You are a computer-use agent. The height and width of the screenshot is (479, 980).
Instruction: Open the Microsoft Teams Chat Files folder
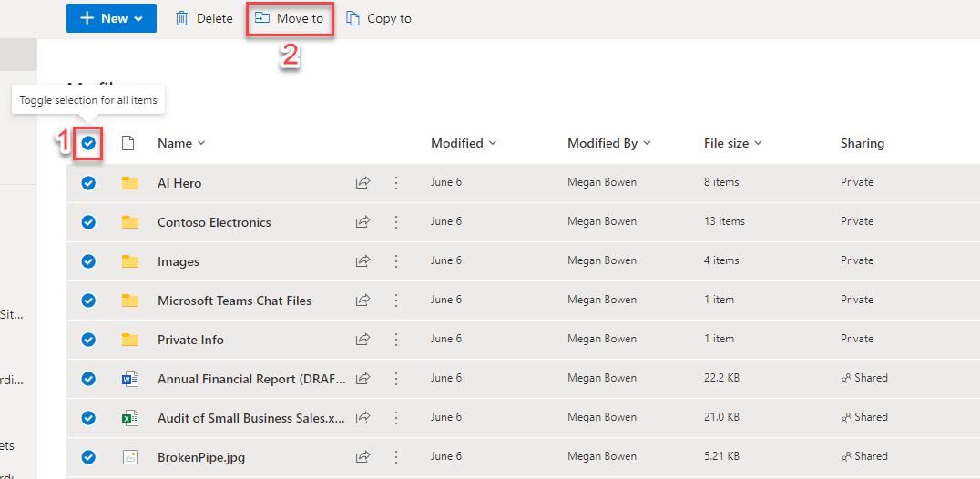click(x=234, y=301)
